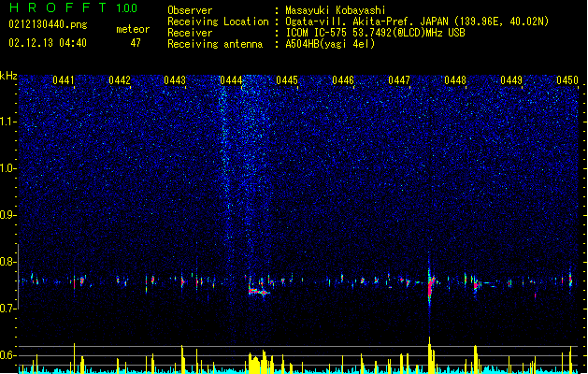
Task: Click the Receiver label
Action: coord(190,33)
